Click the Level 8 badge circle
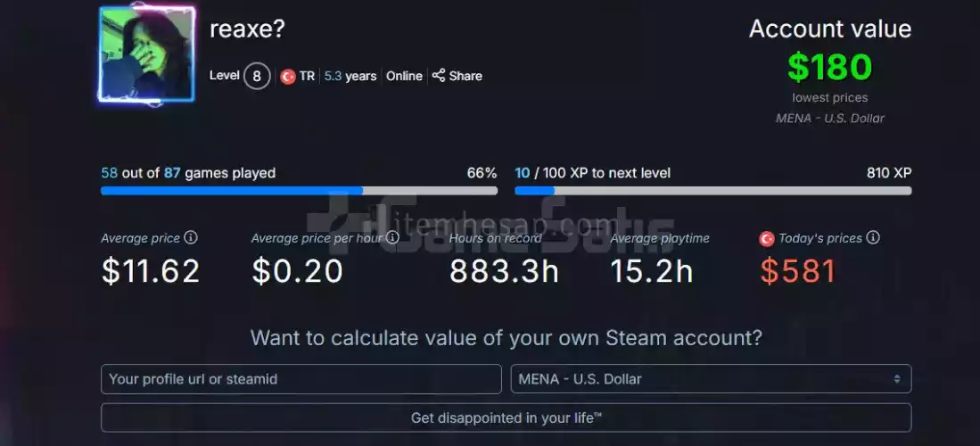 click(x=257, y=77)
